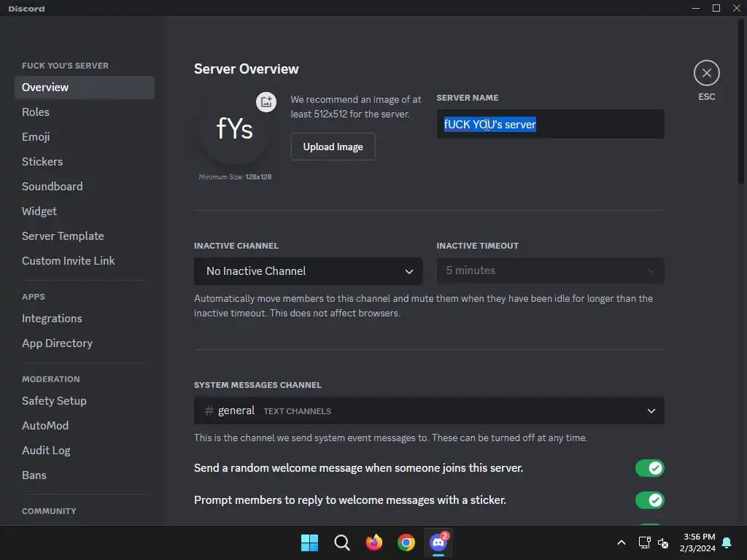Disable random welcome message toggle

[x=649, y=468]
